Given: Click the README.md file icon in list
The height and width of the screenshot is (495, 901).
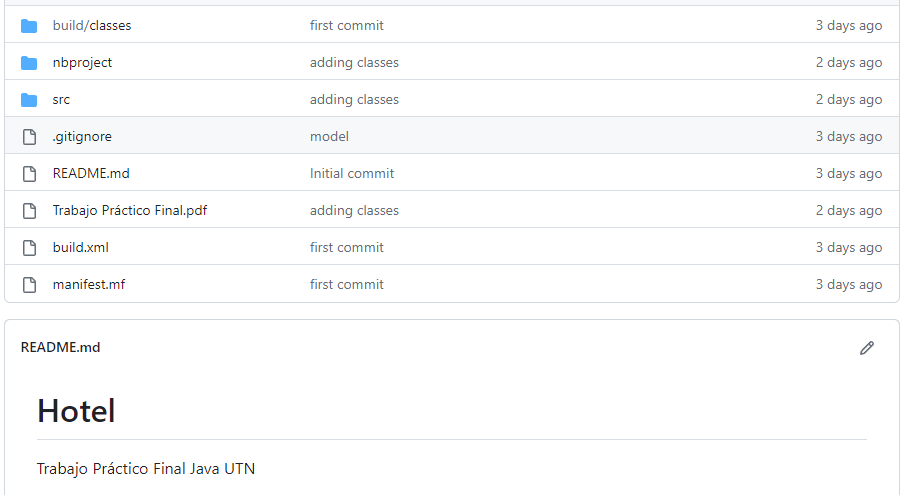Looking at the screenshot, I should click(x=29, y=174).
